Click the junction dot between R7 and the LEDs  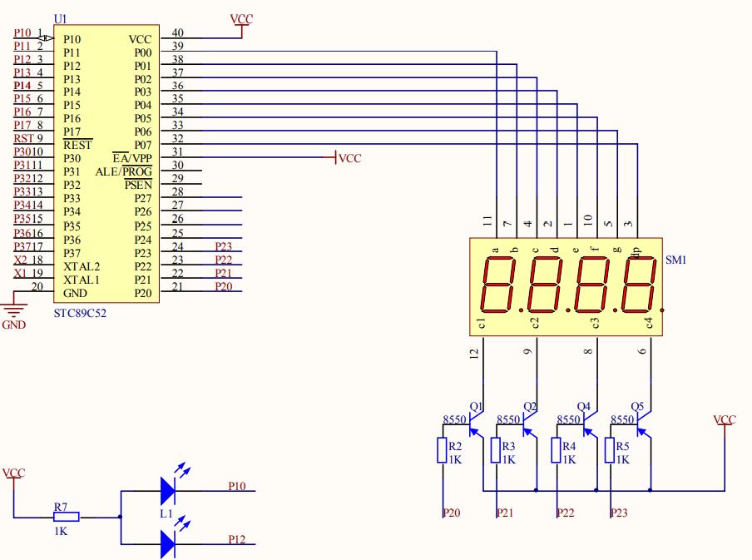click(x=120, y=517)
